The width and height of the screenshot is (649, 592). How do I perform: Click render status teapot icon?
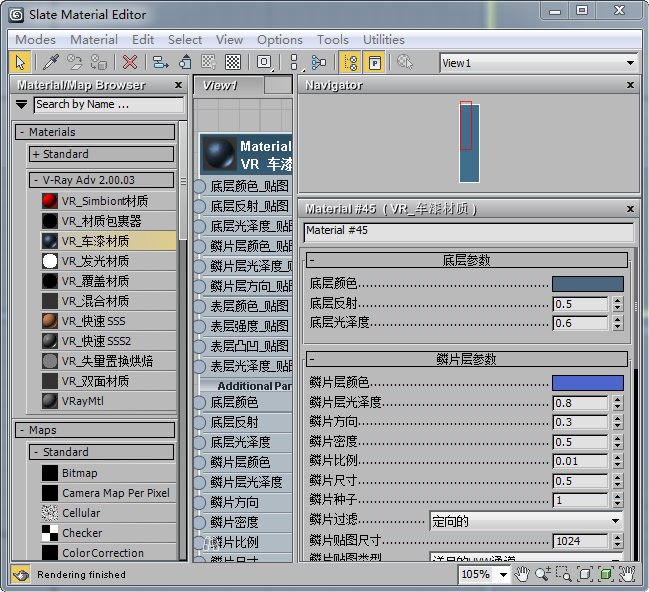21,575
